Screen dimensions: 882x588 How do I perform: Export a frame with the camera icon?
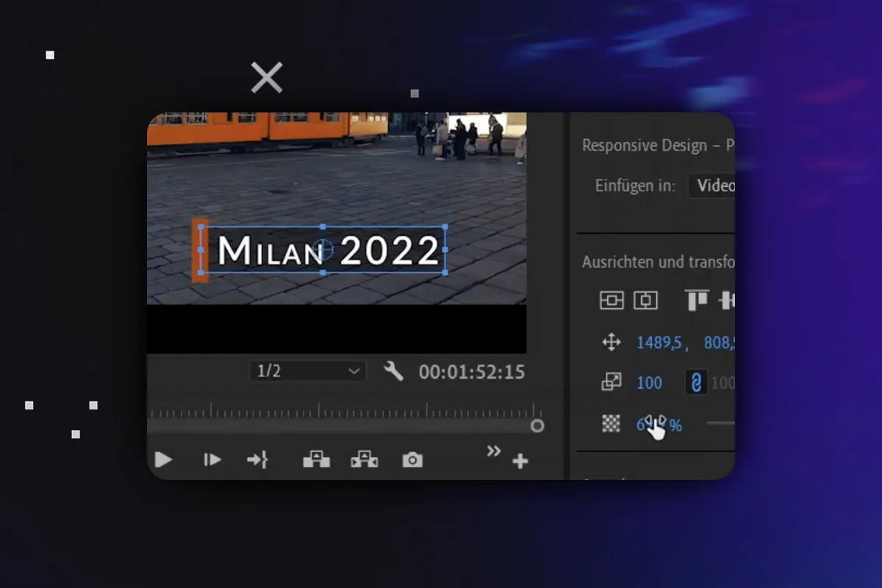pos(412,460)
